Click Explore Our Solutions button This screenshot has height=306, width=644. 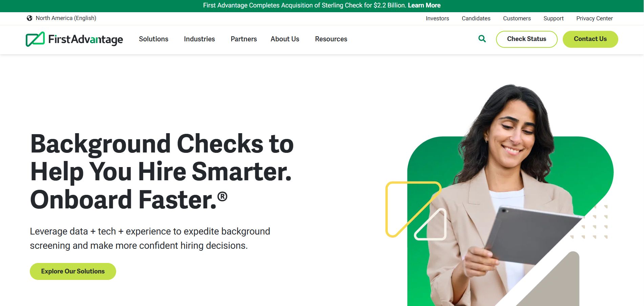pyautogui.click(x=73, y=271)
